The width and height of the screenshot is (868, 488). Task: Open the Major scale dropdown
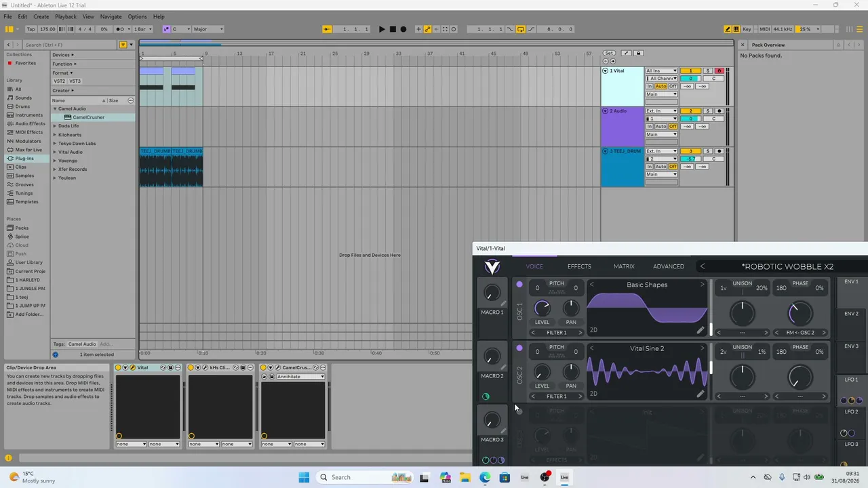coord(208,29)
